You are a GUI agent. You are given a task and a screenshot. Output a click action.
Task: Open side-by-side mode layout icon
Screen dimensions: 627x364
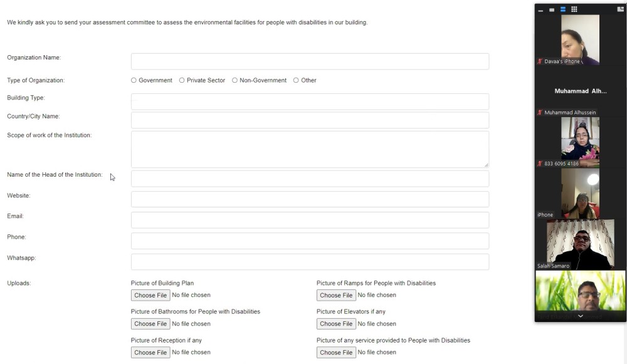[x=621, y=9]
